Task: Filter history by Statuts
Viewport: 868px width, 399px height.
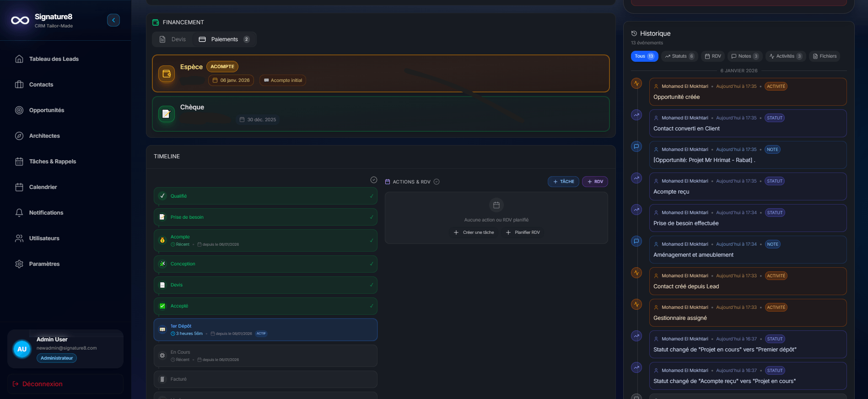Action: pos(679,56)
